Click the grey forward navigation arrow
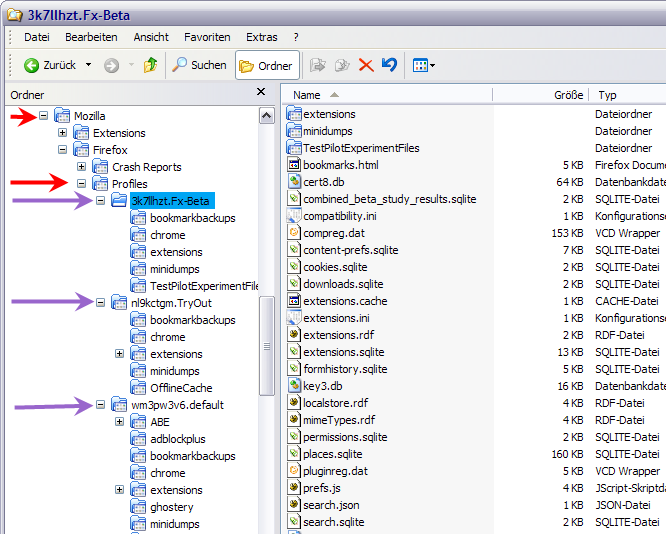This screenshot has width=666, height=534. [111, 65]
